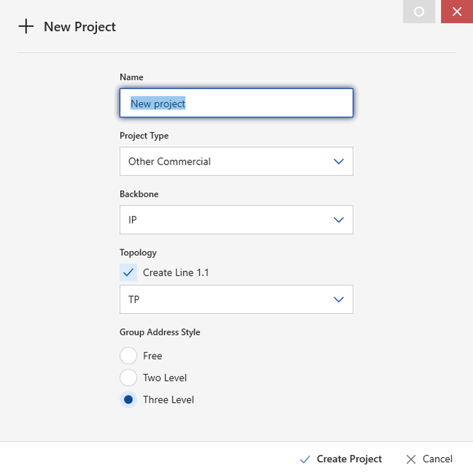Click the TP medium chevron arrow

pyautogui.click(x=339, y=299)
